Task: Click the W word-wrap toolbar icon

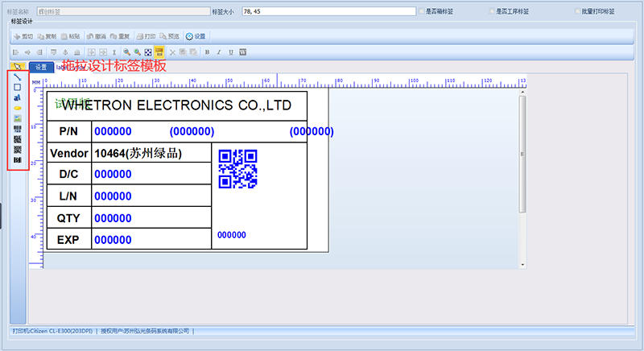Action: [x=243, y=52]
